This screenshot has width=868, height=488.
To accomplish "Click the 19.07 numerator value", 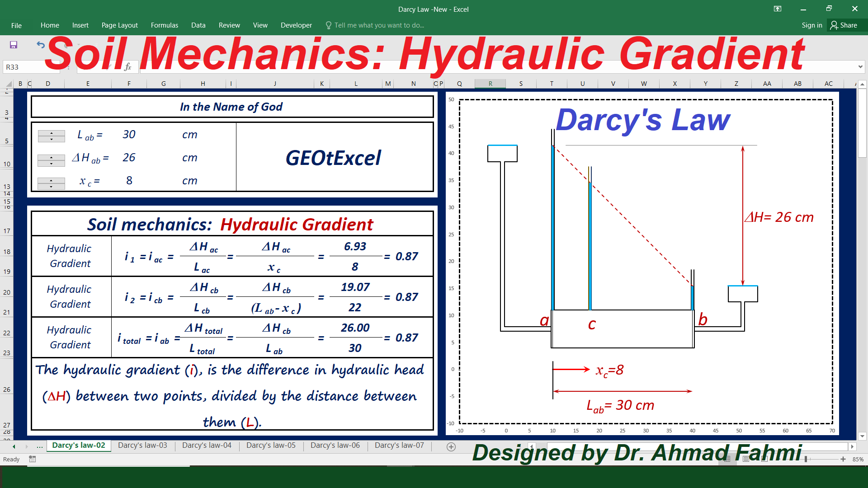I will (355, 287).
